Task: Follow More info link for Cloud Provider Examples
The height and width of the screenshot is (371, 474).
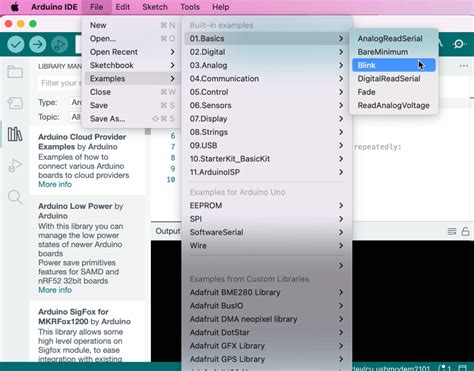Action: pos(55,184)
